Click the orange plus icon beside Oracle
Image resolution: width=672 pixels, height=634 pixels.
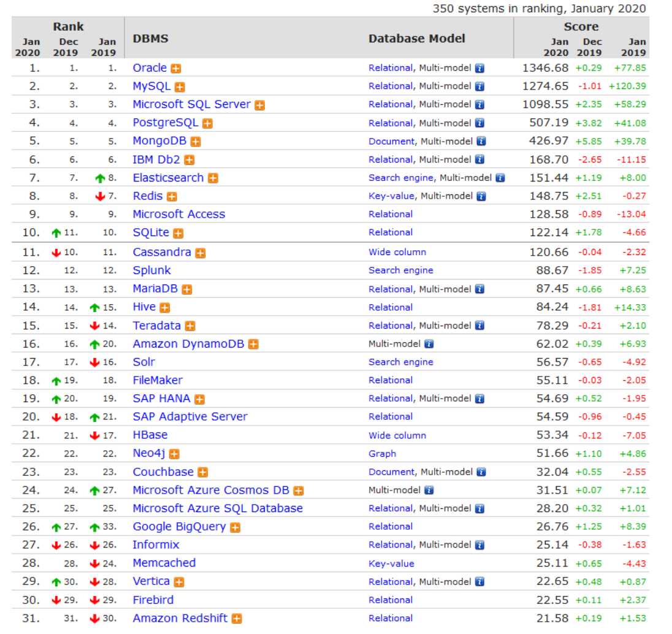(x=176, y=69)
